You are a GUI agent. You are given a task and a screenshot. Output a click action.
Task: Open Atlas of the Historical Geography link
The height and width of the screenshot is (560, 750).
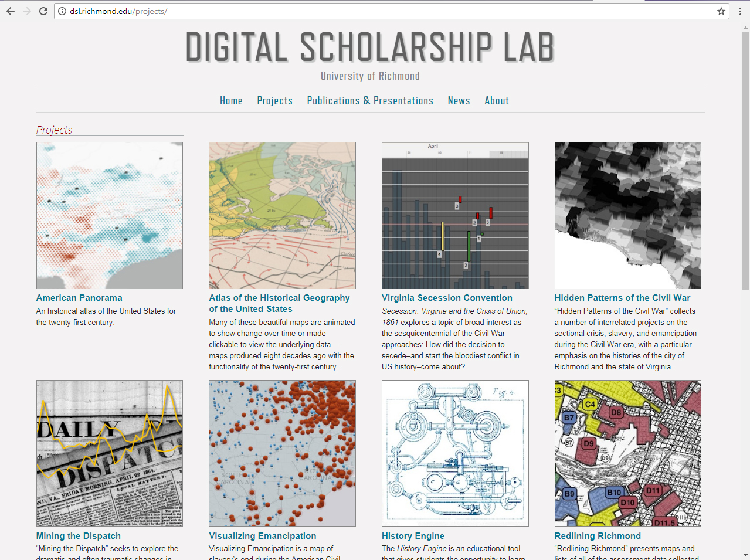[x=279, y=303]
